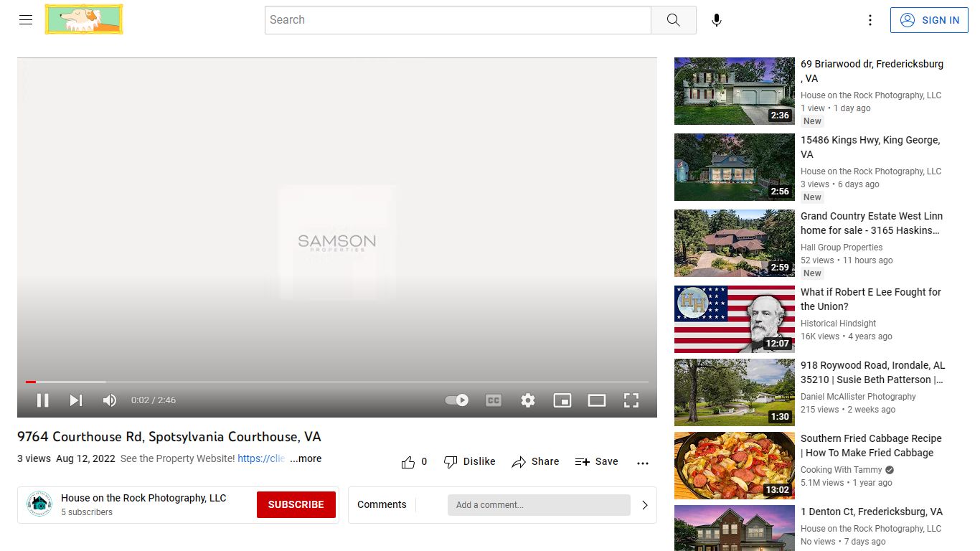The image size is (980, 551).
Task: Toggle the autoplay switch
Action: click(457, 400)
